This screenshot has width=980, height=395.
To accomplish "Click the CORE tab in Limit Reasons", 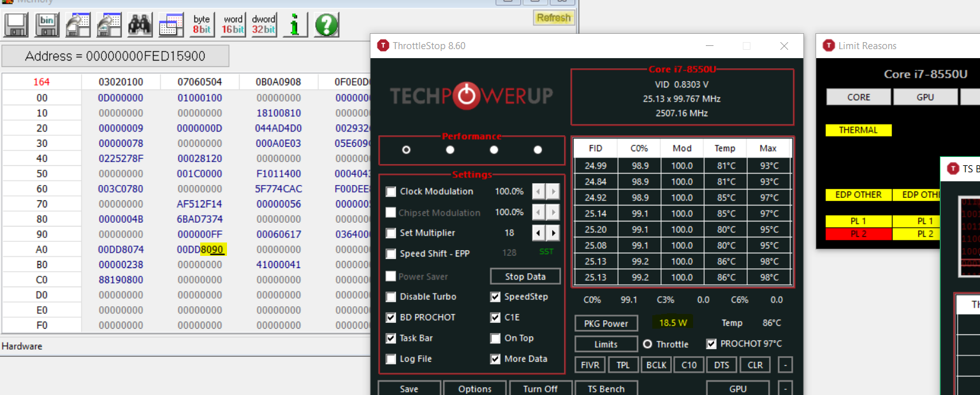I will click(858, 97).
